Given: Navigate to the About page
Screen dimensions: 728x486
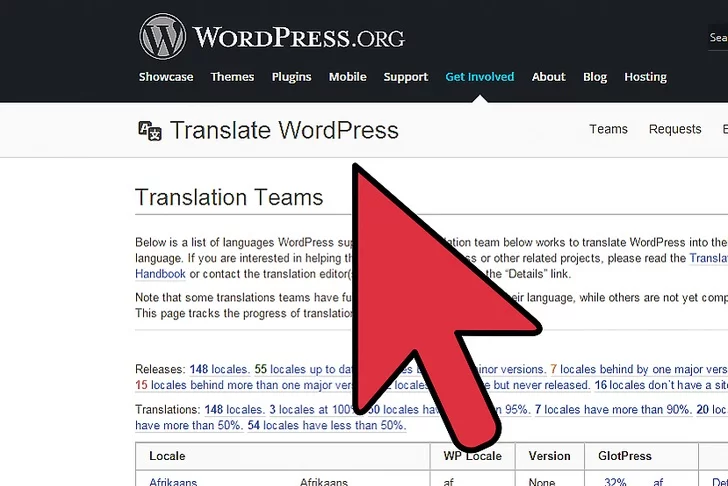Looking at the screenshot, I should tap(548, 77).
